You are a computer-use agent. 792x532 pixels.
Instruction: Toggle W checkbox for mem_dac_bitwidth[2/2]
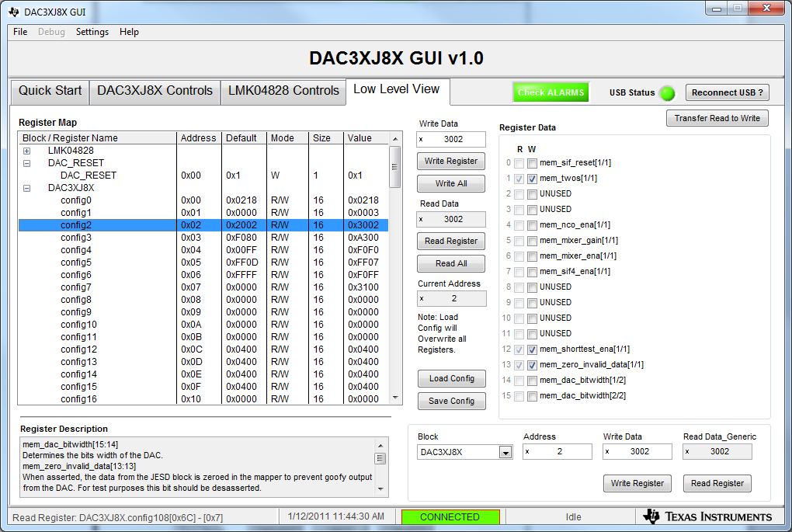coord(532,397)
